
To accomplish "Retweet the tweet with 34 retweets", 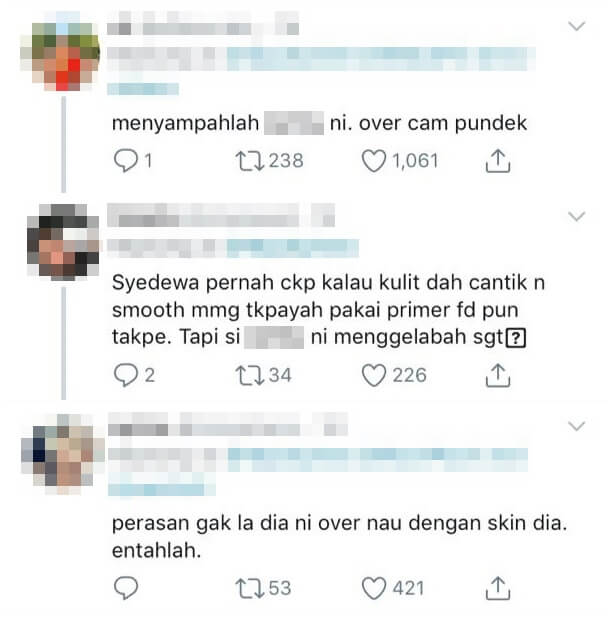I will (249, 375).
